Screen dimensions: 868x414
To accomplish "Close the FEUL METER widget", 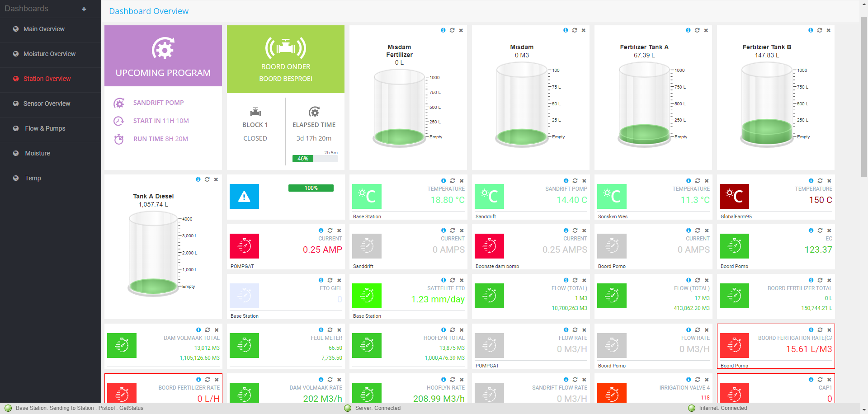I will pos(339,330).
